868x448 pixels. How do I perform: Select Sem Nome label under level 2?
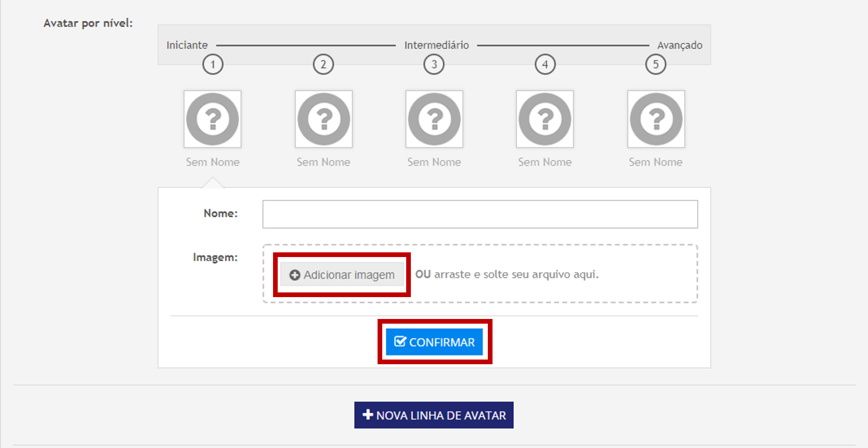tap(323, 162)
